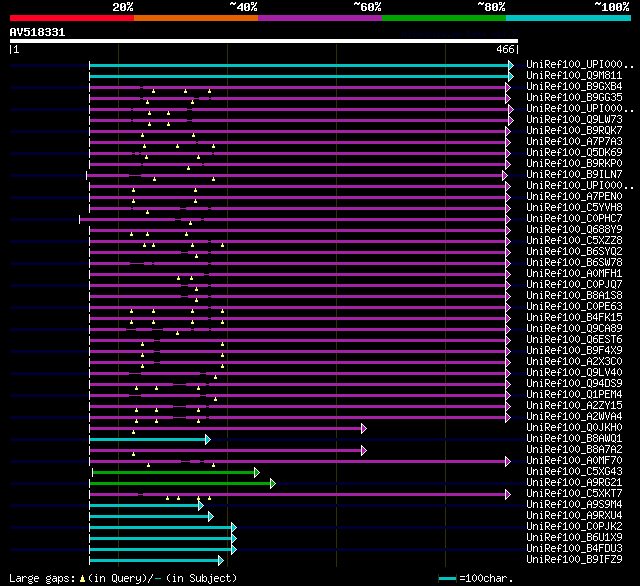
Task: Click the purple arrowhead ending the Q0JKH0 alignment
Action: [x=364, y=428]
